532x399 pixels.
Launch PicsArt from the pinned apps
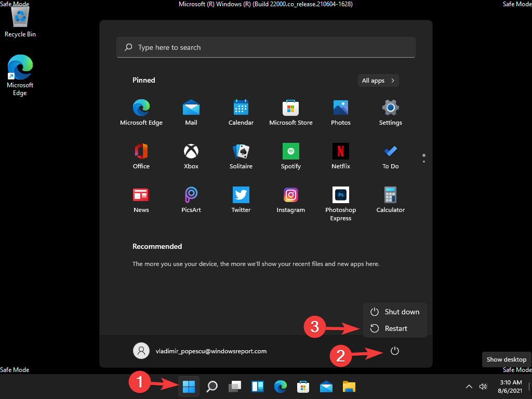[x=191, y=200]
